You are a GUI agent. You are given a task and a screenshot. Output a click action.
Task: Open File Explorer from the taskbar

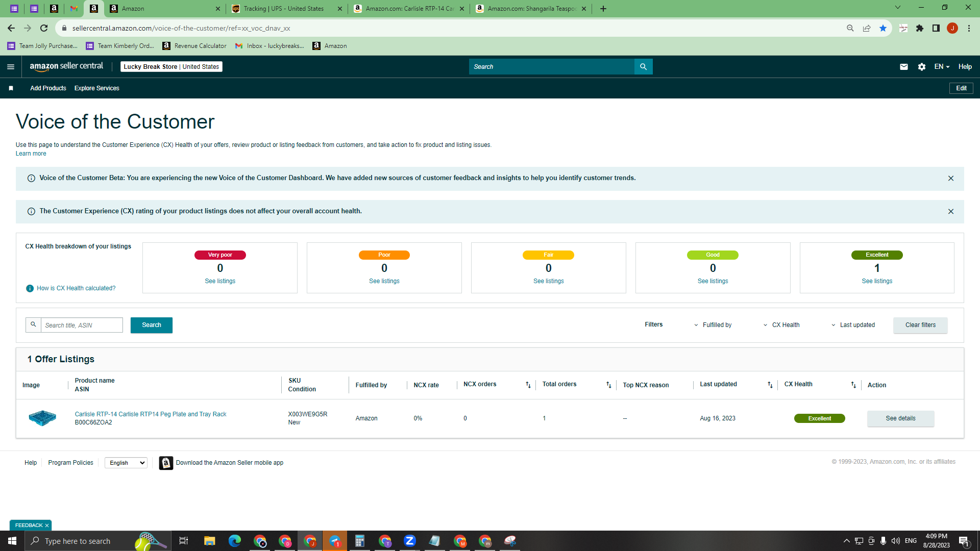(x=209, y=541)
